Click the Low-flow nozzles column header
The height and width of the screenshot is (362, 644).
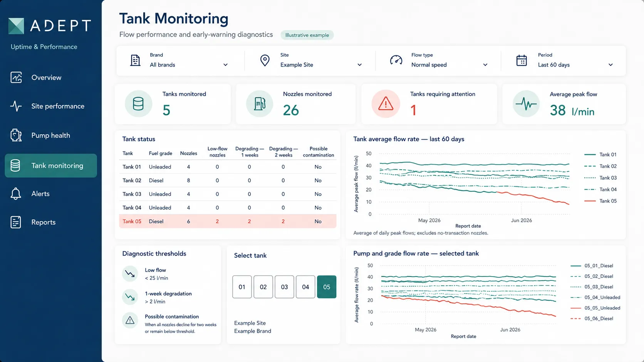218,152
